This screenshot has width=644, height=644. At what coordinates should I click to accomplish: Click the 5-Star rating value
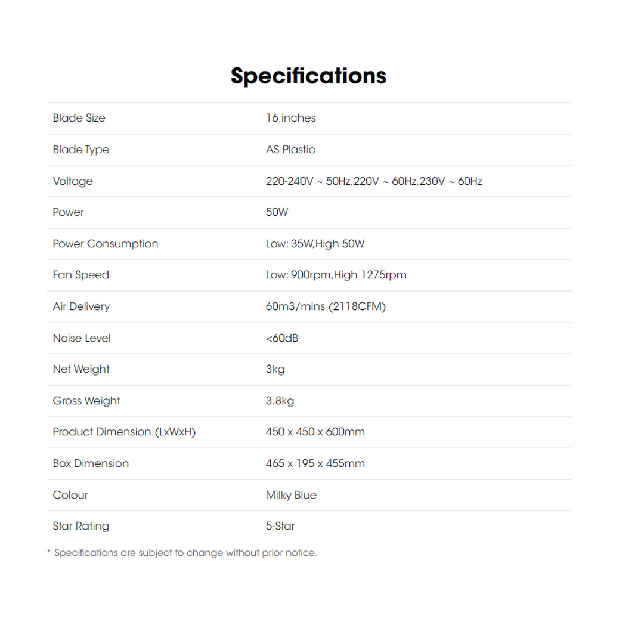(280, 526)
